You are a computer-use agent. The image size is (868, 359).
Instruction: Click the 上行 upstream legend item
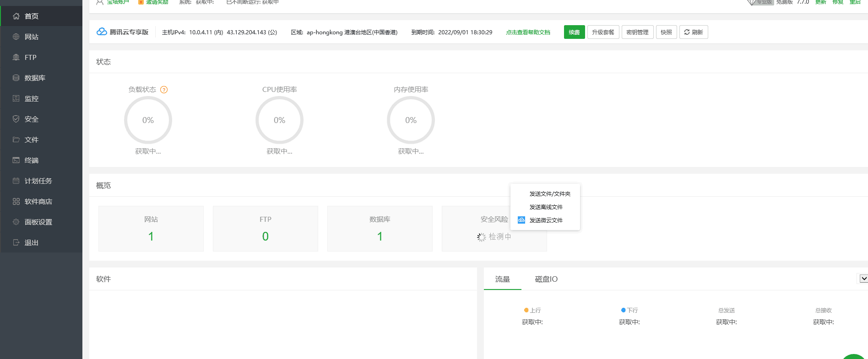pyautogui.click(x=532, y=310)
